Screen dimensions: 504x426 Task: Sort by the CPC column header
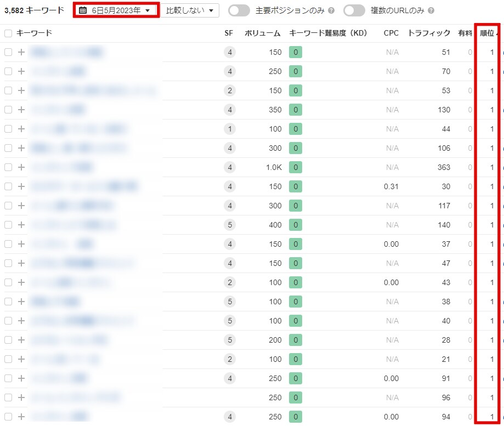(x=391, y=33)
